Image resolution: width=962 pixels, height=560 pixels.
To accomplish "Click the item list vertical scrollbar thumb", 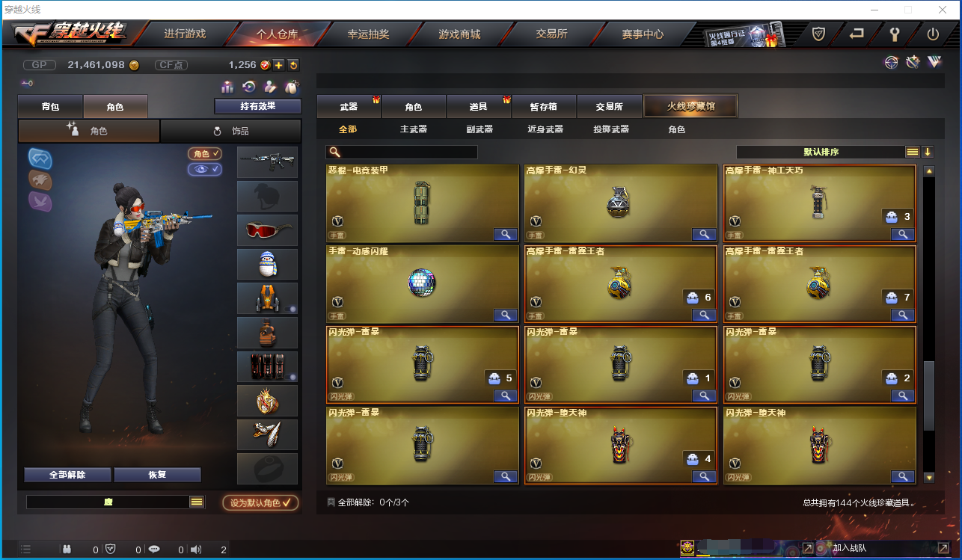I will (929, 396).
